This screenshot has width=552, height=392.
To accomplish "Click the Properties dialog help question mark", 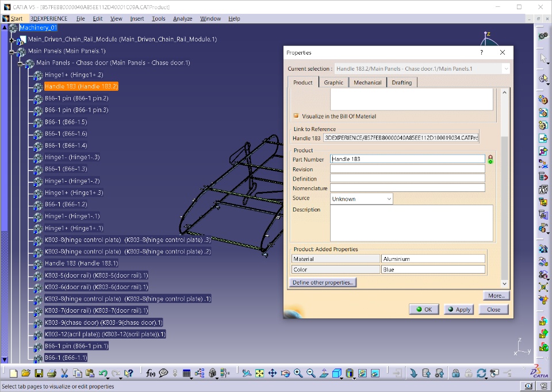I will (482, 52).
